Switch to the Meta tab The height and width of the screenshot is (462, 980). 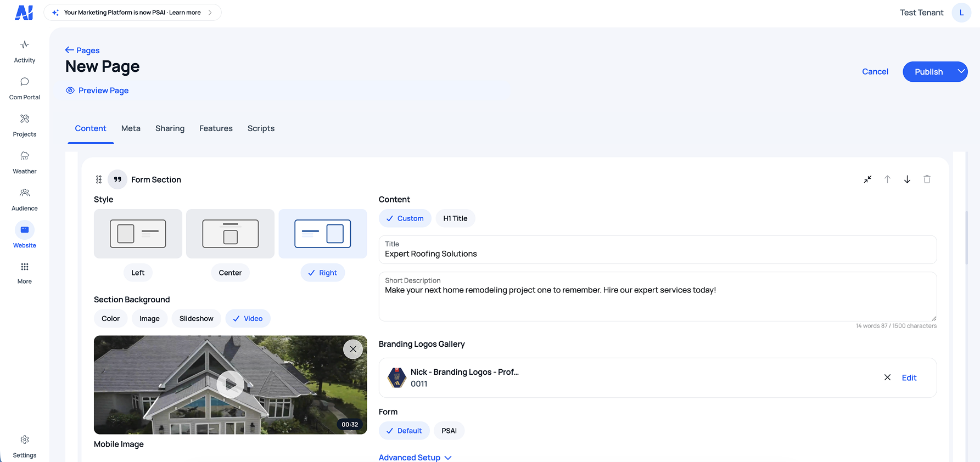tap(131, 128)
